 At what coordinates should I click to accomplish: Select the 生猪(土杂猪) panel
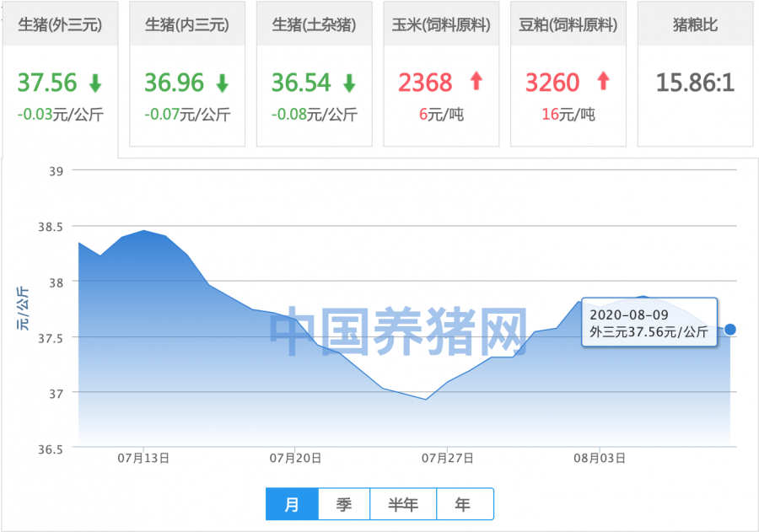(x=314, y=72)
